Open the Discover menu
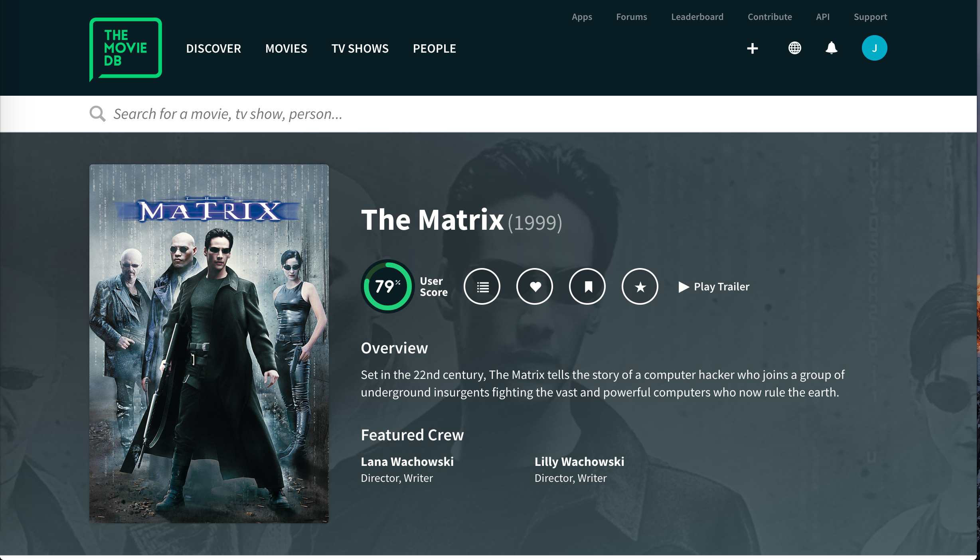This screenshot has height=560, width=980. 213,49
